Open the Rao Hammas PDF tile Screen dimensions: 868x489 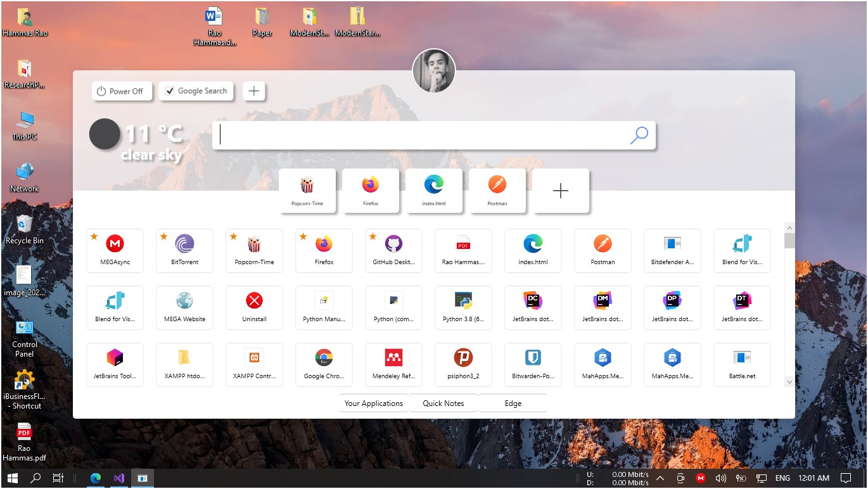pyautogui.click(x=463, y=250)
